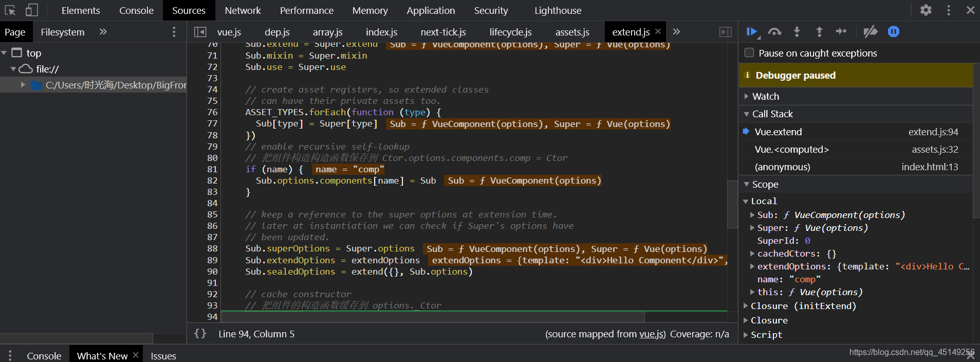Screen dimensions: 980x362
Task: Follow the vue.js source mapped link
Action: pos(651,334)
